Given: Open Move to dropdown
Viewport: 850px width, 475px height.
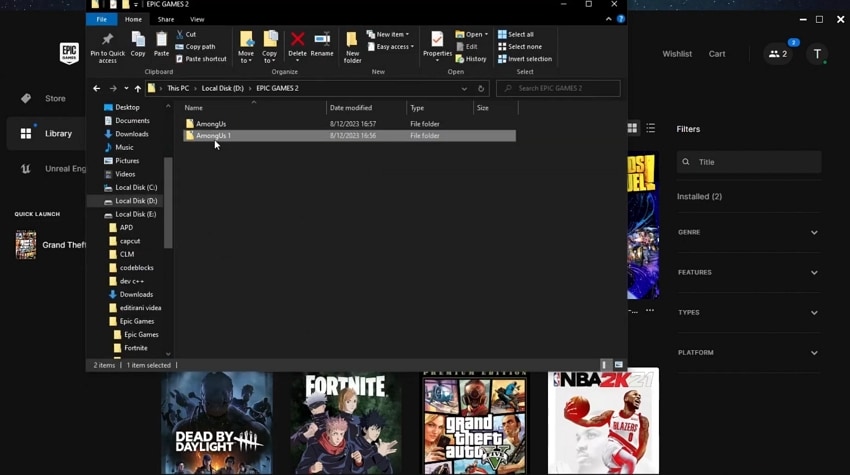Looking at the screenshot, I should click(246, 47).
